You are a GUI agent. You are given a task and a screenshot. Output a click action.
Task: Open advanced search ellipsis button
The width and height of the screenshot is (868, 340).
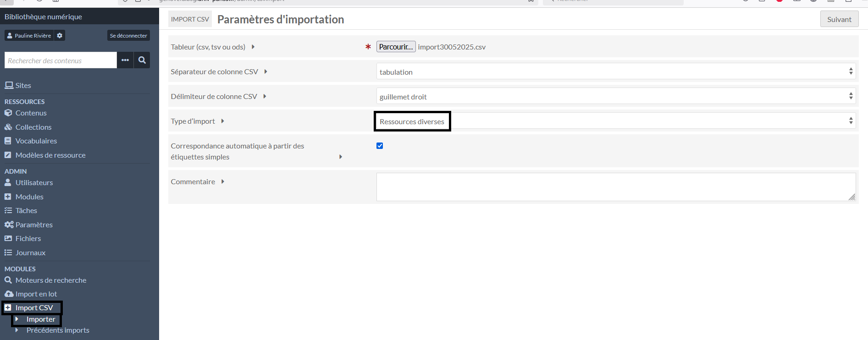tap(125, 60)
